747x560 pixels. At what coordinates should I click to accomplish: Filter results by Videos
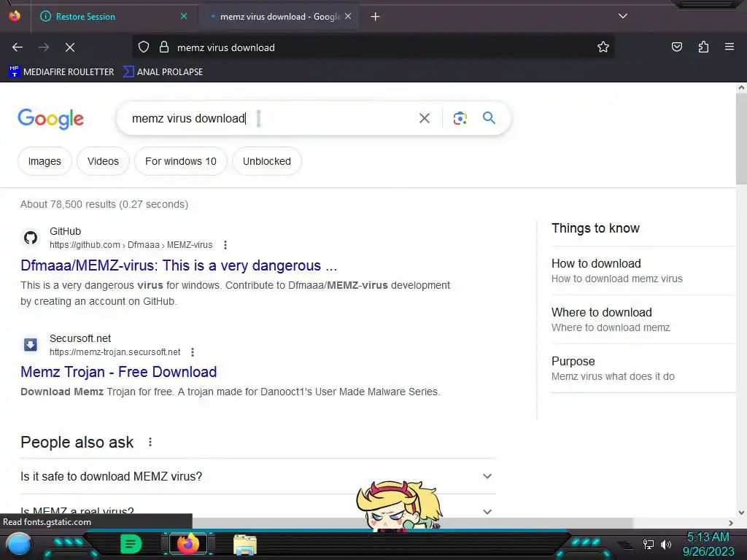click(x=103, y=161)
